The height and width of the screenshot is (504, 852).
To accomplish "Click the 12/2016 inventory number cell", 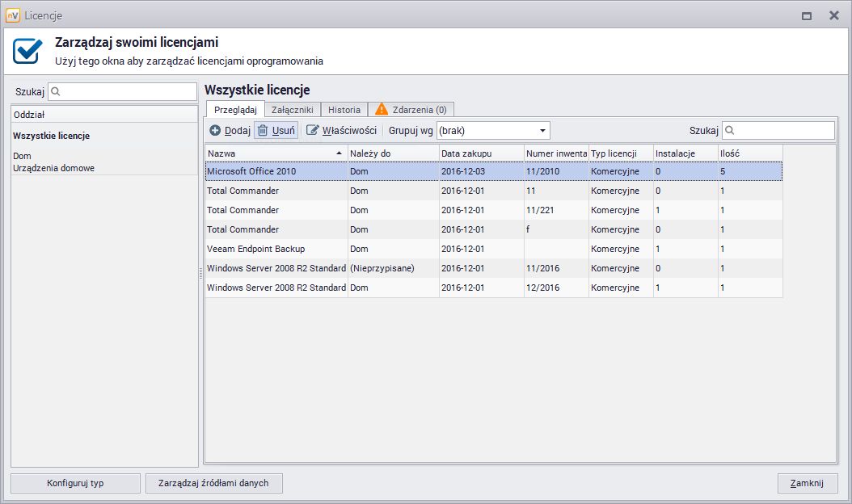I will coord(556,288).
